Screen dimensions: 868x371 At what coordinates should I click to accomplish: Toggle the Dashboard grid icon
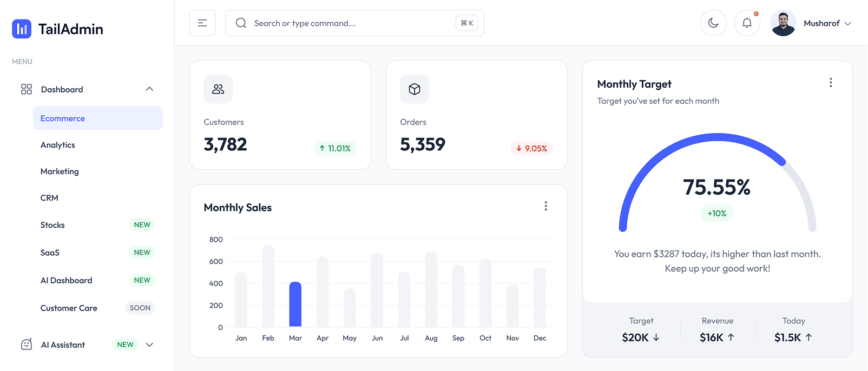pos(26,89)
